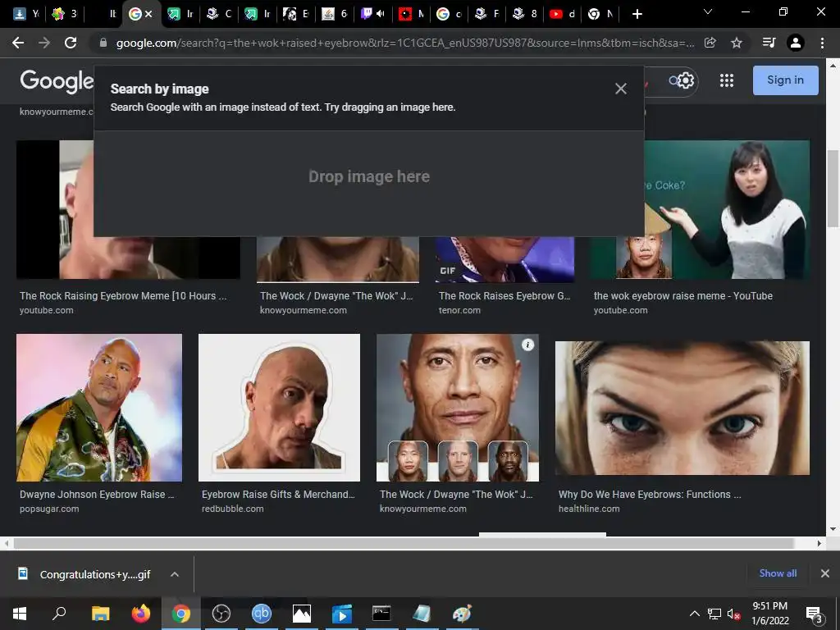
Task: Click Show all downloads
Action: (778, 573)
